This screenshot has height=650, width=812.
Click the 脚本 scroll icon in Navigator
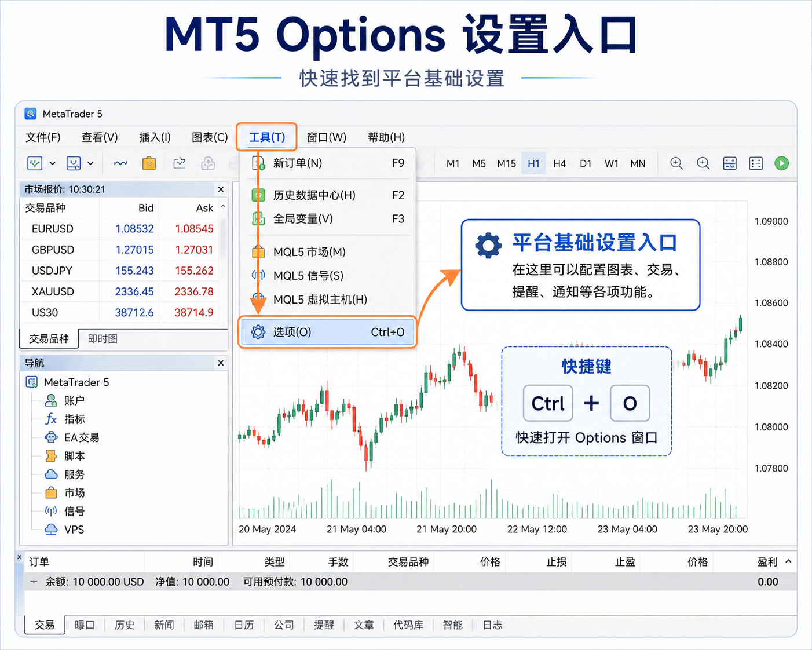[51, 456]
